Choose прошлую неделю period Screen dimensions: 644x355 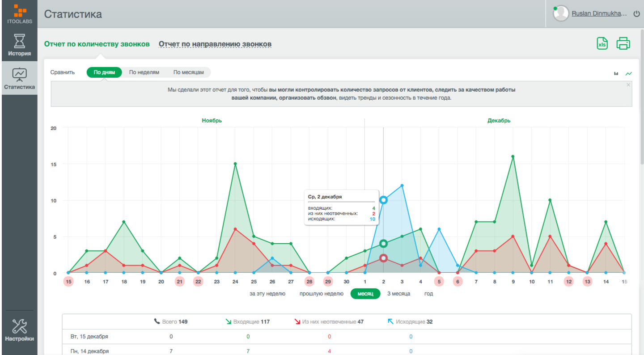point(322,294)
